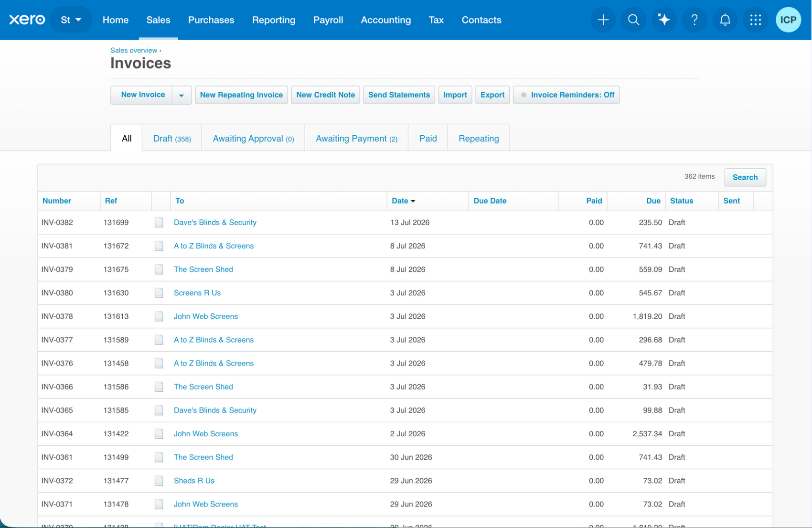Switch to the Draft (358) tab

pos(172,138)
